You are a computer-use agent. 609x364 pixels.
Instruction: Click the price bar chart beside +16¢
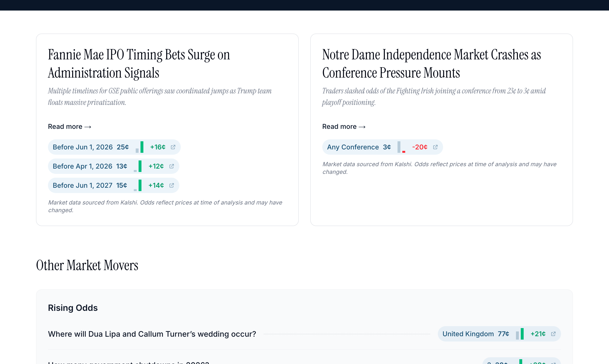coord(140,147)
